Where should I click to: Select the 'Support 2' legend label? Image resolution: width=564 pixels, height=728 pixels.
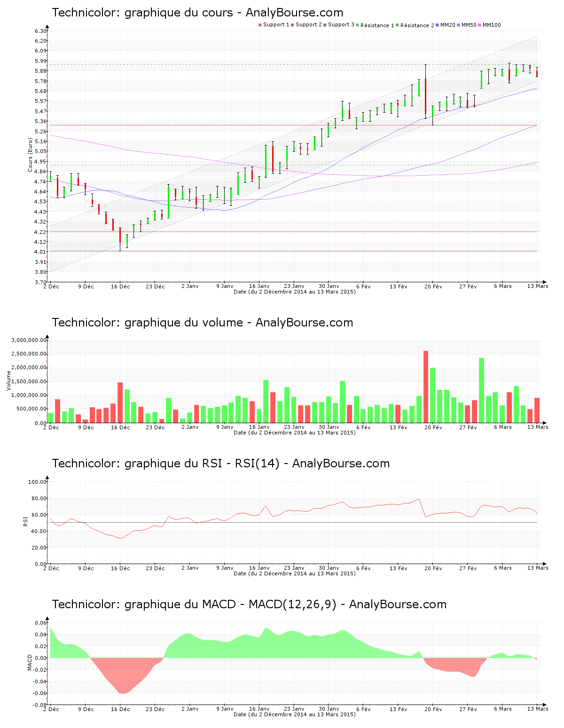[309, 25]
